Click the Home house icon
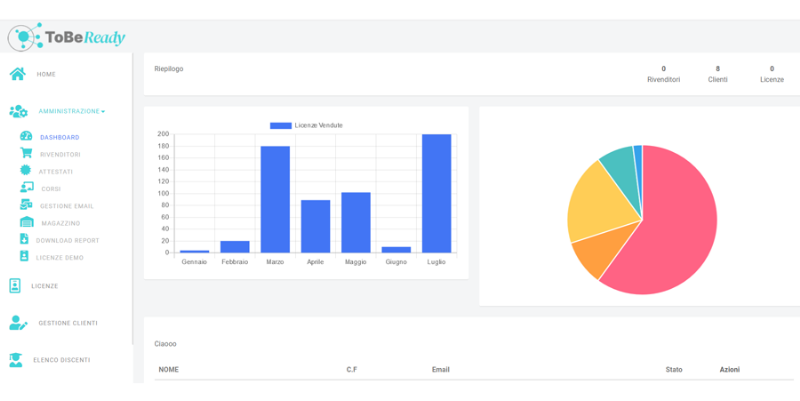The width and height of the screenshot is (800, 401). tap(18, 74)
